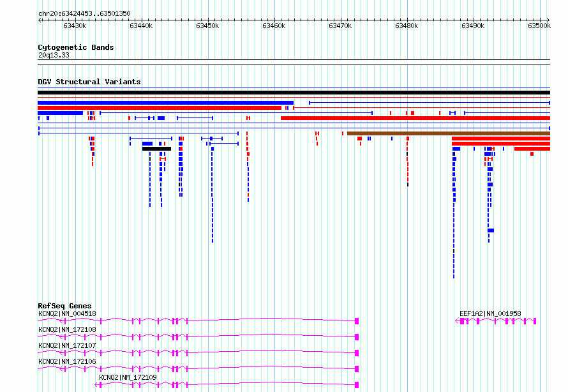Image resolution: width=568 pixels, height=392 pixels.
Task: Click the 63440k ruler tick label
Action: coord(141,26)
